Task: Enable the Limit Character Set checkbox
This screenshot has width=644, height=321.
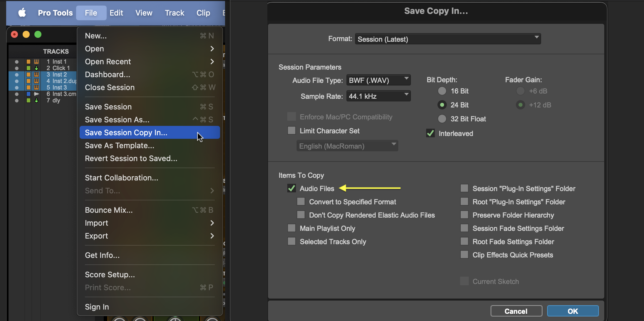Action: (x=291, y=131)
